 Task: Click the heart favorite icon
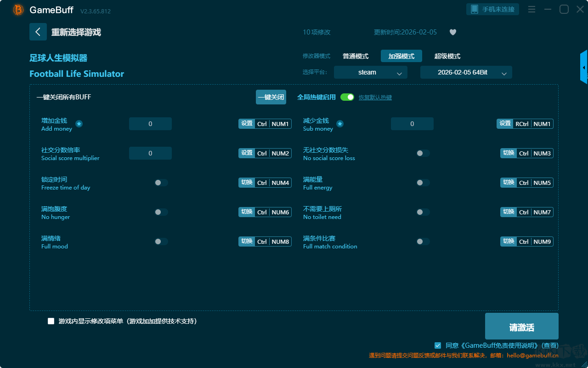point(453,32)
